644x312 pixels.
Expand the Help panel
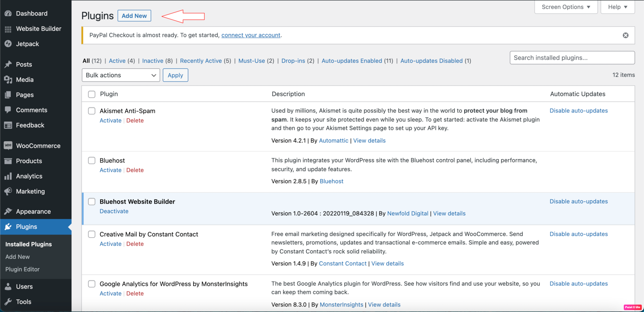pos(617,7)
